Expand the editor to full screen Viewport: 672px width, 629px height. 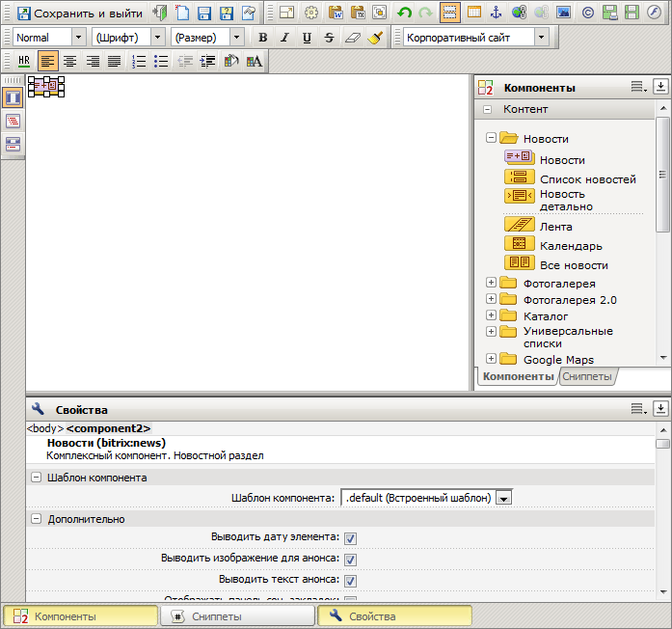click(286, 13)
